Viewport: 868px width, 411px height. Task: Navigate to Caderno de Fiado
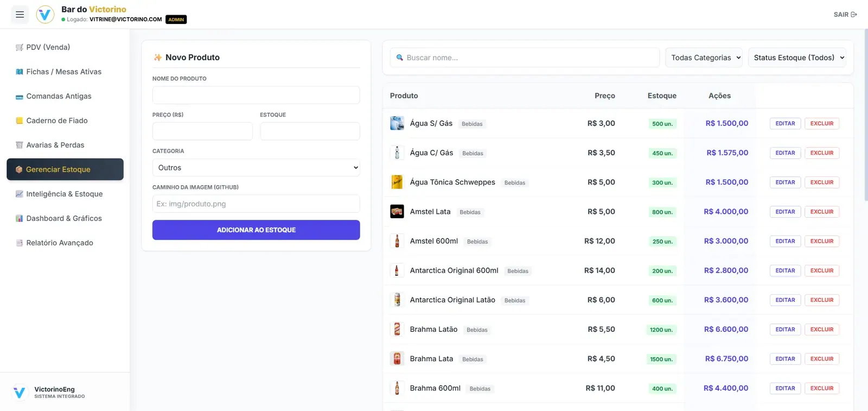[65, 121]
